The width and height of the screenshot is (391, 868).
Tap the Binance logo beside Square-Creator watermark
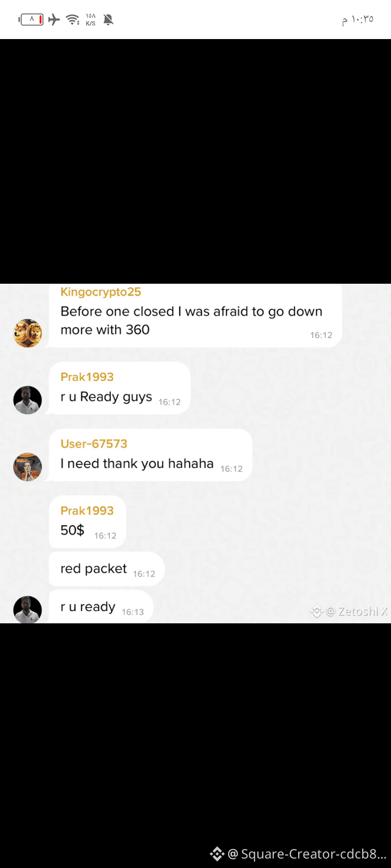(x=217, y=854)
